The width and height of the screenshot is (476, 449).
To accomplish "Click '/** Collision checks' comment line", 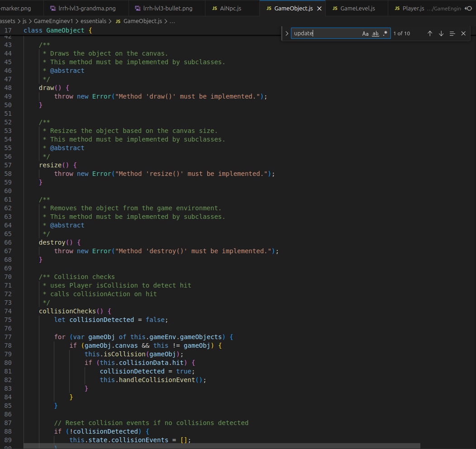I will point(77,277).
